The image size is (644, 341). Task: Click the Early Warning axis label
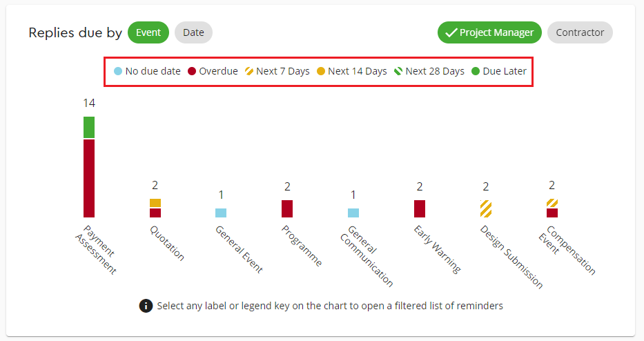(x=437, y=248)
